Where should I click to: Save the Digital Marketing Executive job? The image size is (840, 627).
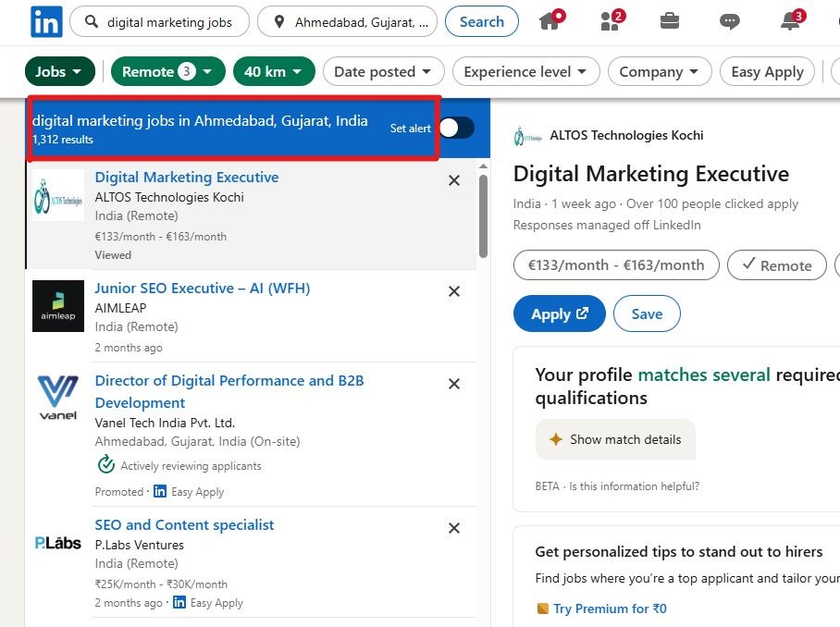(647, 313)
